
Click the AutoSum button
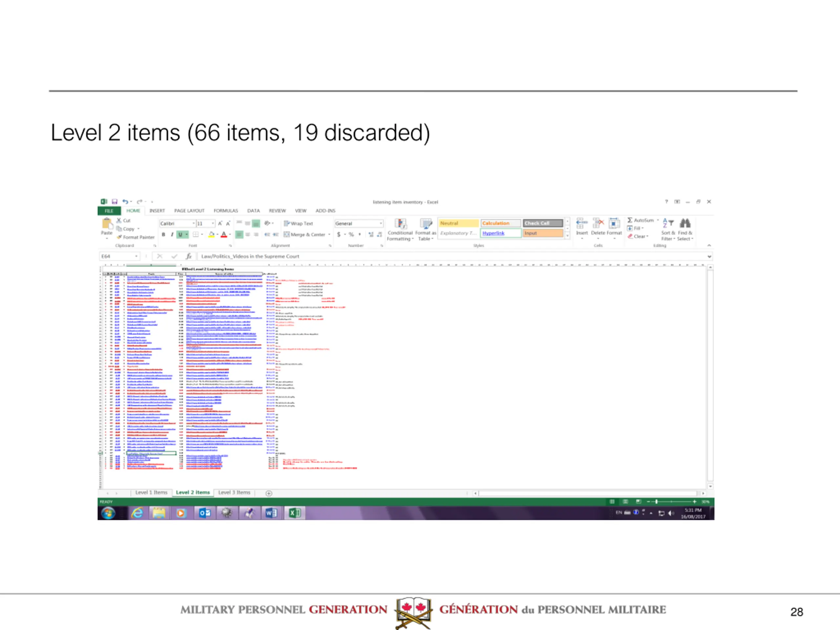click(x=642, y=220)
